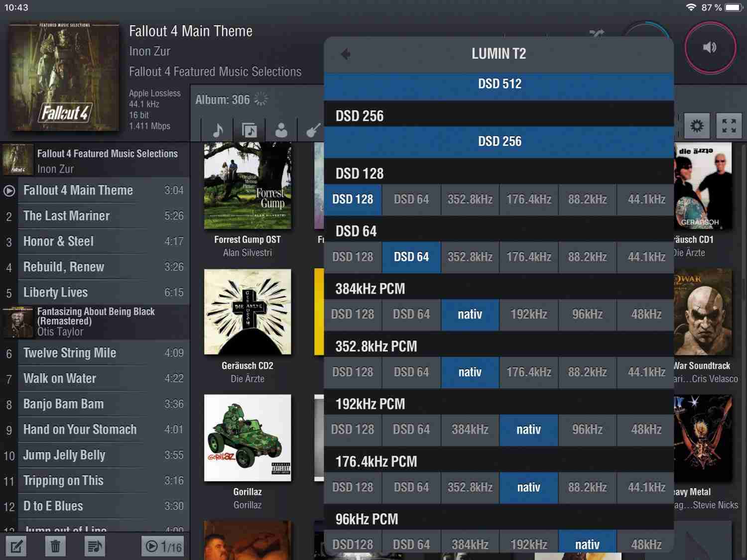Screen dimensions: 747x560
Task: Open the Forrest Gump OST album cover
Action: [248, 186]
